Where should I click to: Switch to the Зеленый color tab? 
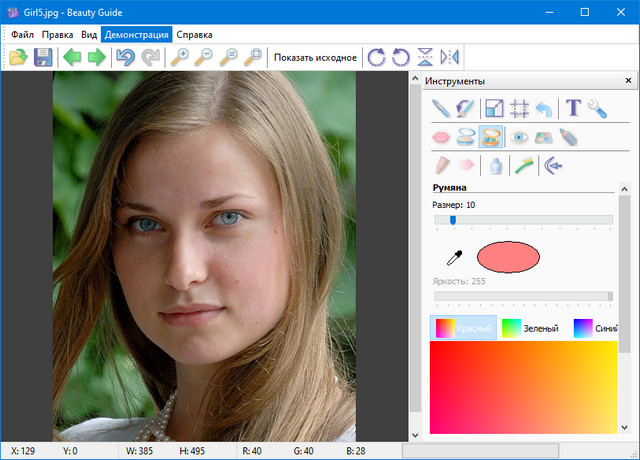point(530,328)
